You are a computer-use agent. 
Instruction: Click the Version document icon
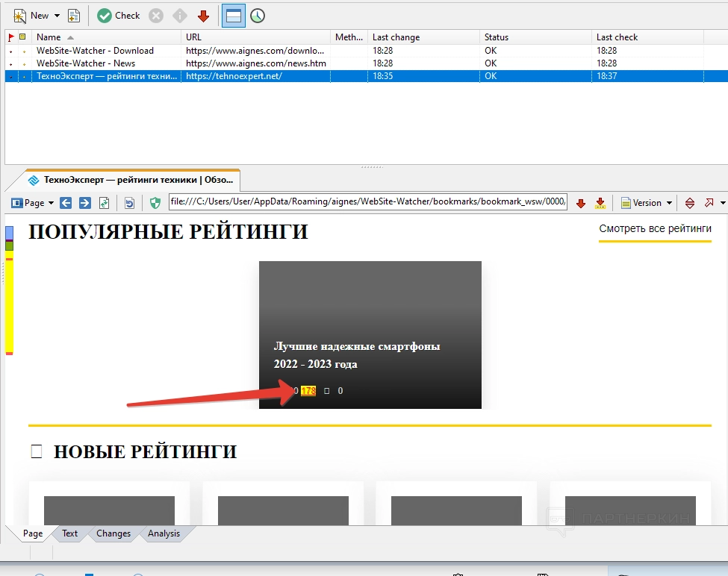(x=626, y=203)
